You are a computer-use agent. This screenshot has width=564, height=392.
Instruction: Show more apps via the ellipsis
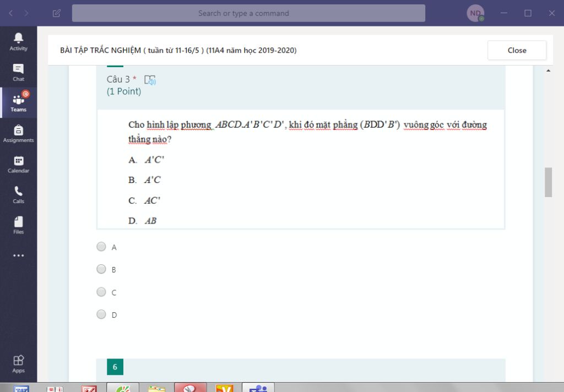pos(18,255)
